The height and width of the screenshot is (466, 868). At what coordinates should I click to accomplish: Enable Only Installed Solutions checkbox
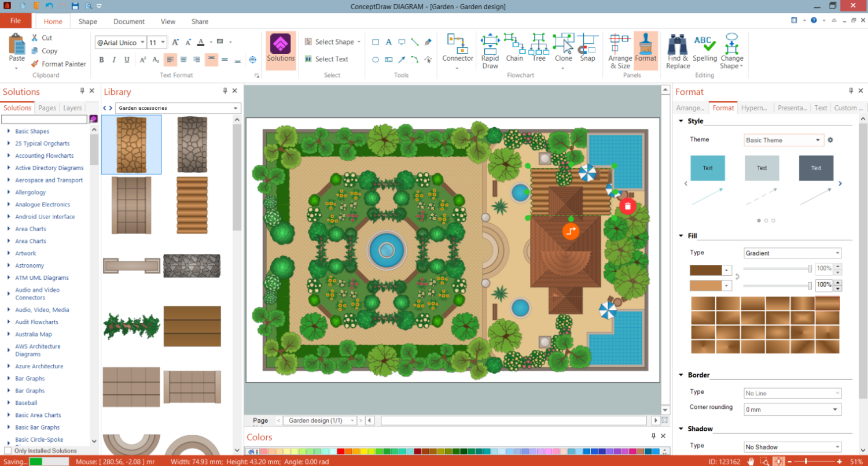(8, 450)
